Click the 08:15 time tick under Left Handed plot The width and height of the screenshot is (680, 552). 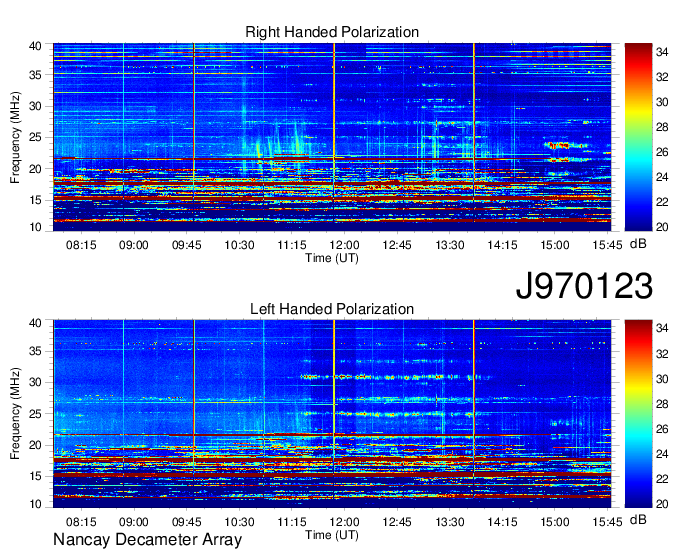pyautogui.click(x=81, y=522)
